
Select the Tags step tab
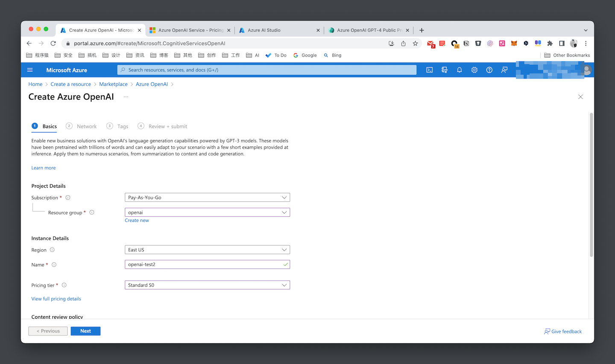pyautogui.click(x=117, y=126)
